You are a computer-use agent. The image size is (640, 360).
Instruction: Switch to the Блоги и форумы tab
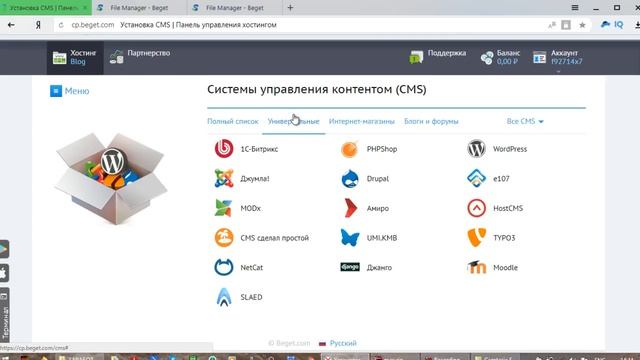[431, 121]
